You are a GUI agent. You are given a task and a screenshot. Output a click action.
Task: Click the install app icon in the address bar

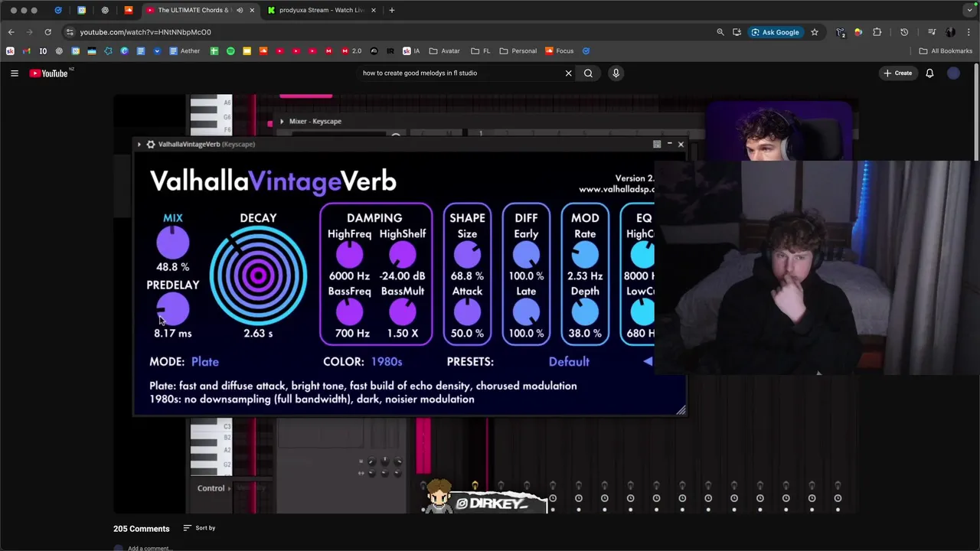[x=737, y=32]
